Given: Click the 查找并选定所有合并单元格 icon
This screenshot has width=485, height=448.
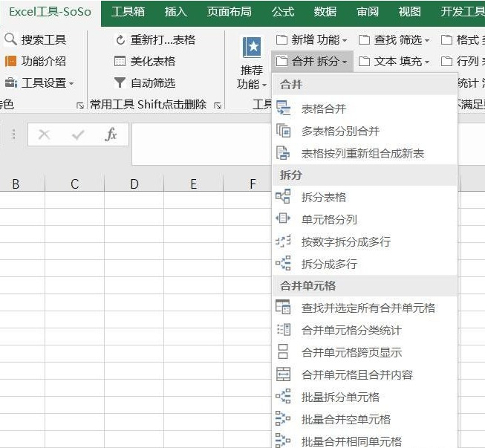Looking at the screenshot, I should click(x=283, y=308).
